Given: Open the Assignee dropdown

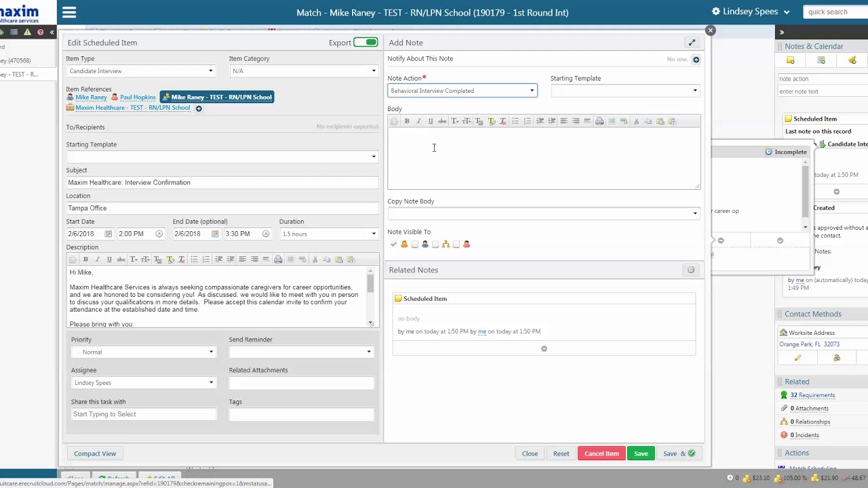Looking at the screenshot, I should pos(143,383).
